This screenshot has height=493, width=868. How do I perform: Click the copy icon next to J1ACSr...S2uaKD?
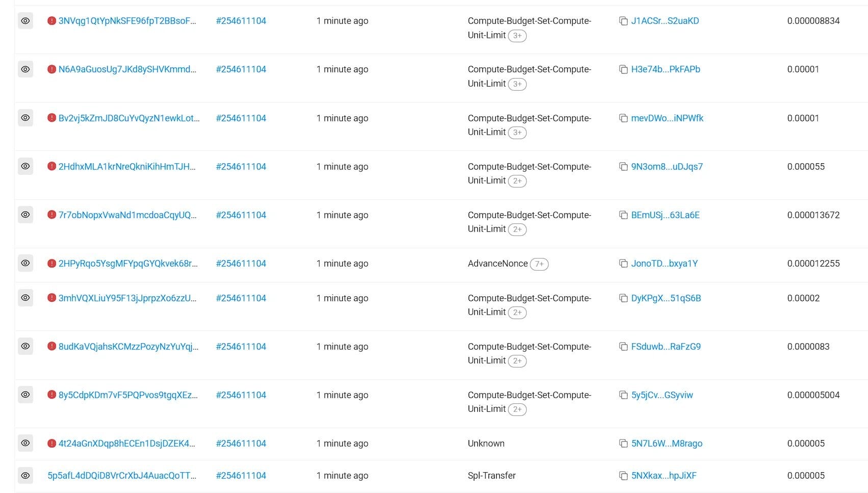coord(623,21)
